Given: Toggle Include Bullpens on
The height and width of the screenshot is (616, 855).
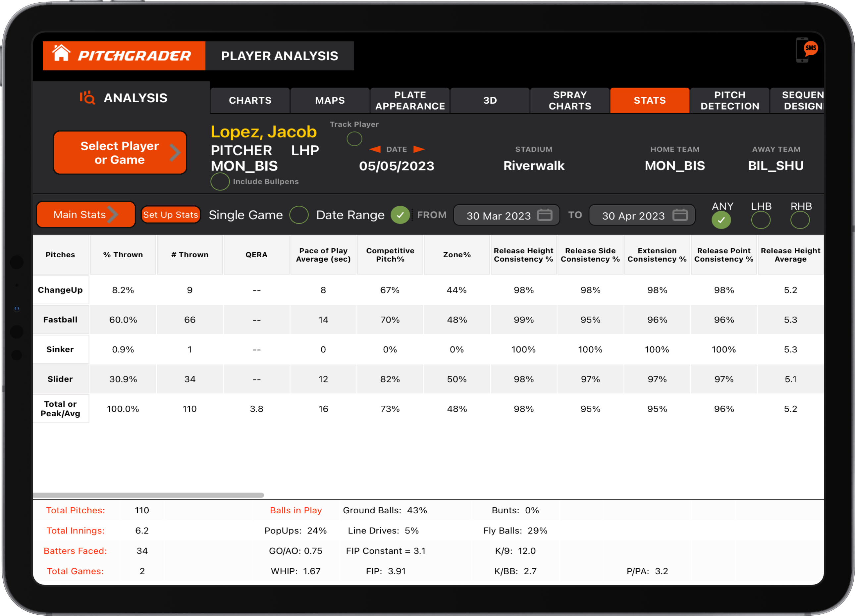Looking at the screenshot, I should coord(220,181).
